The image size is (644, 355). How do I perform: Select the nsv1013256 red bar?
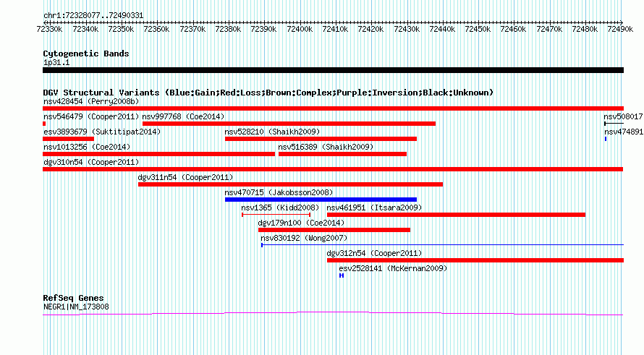[159, 154]
